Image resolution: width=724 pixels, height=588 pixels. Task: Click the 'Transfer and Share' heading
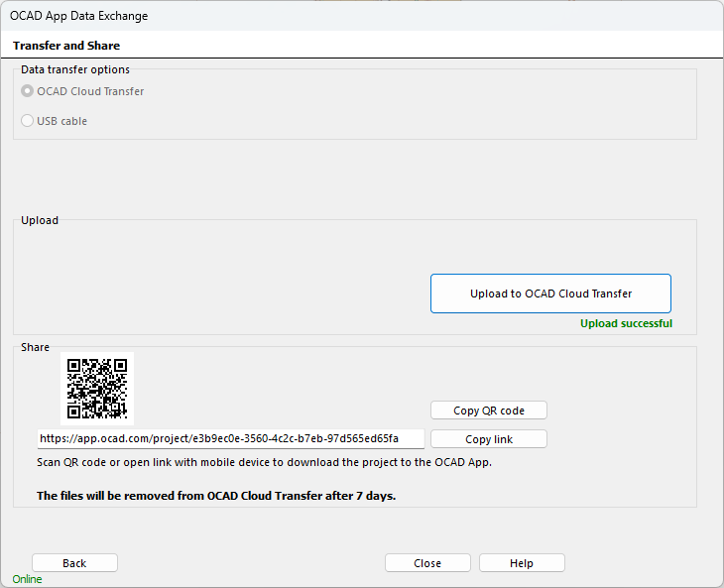pyautogui.click(x=66, y=46)
